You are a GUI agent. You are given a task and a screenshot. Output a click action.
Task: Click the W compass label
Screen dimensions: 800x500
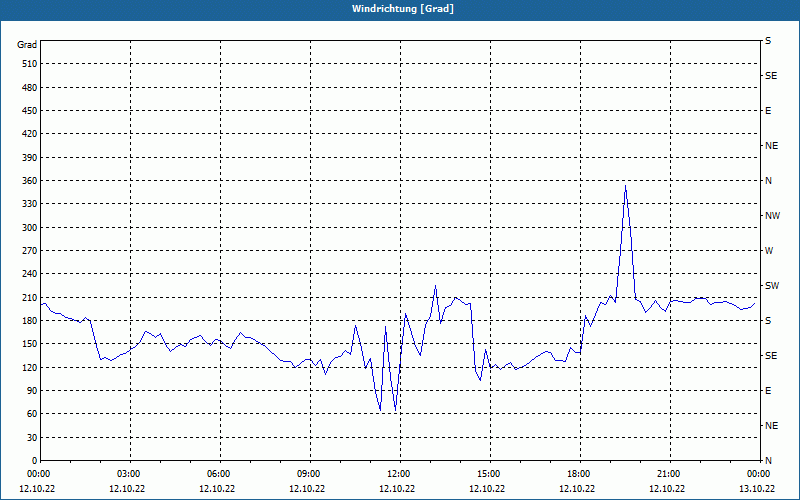[x=769, y=251]
